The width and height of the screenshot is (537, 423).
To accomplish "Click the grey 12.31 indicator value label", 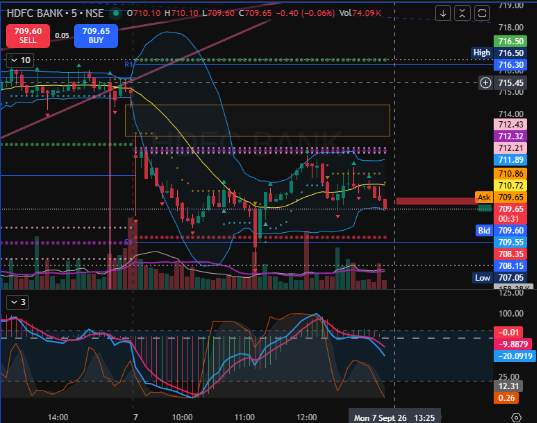I will 508,386.
